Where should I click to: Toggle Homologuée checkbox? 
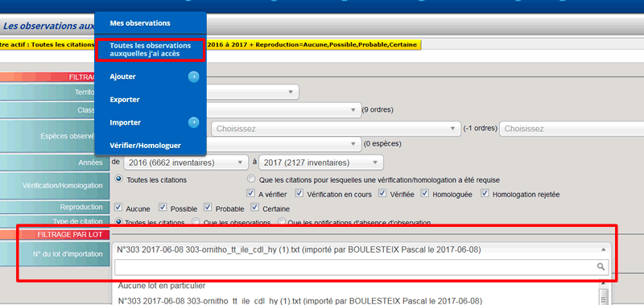425,193
